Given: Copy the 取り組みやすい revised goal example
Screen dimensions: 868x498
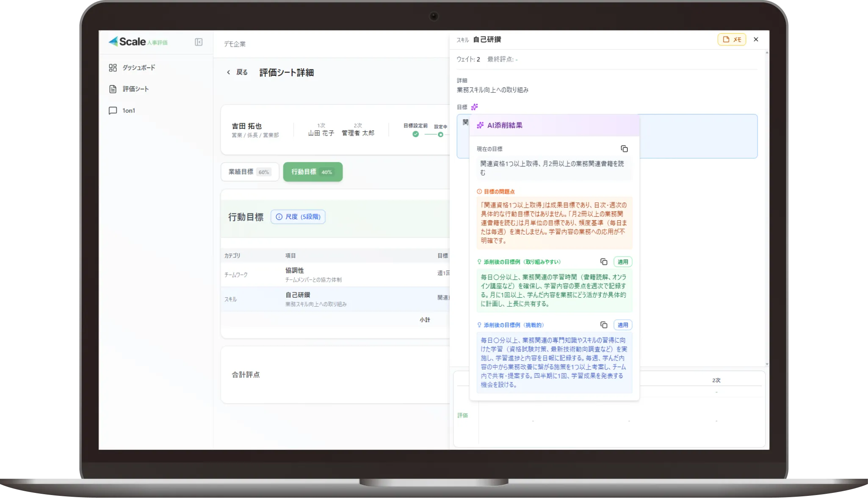Looking at the screenshot, I should click(x=604, y=262).
